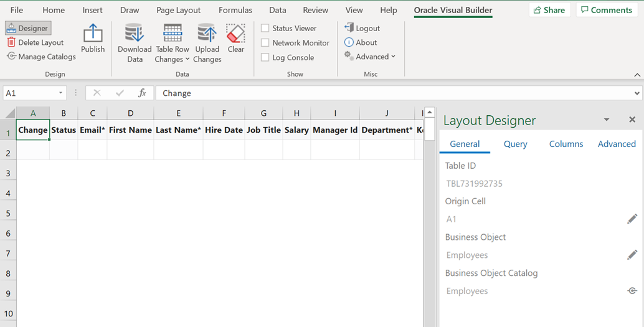
Task: Click Upload Changes icon
Action: coord(207,33)
